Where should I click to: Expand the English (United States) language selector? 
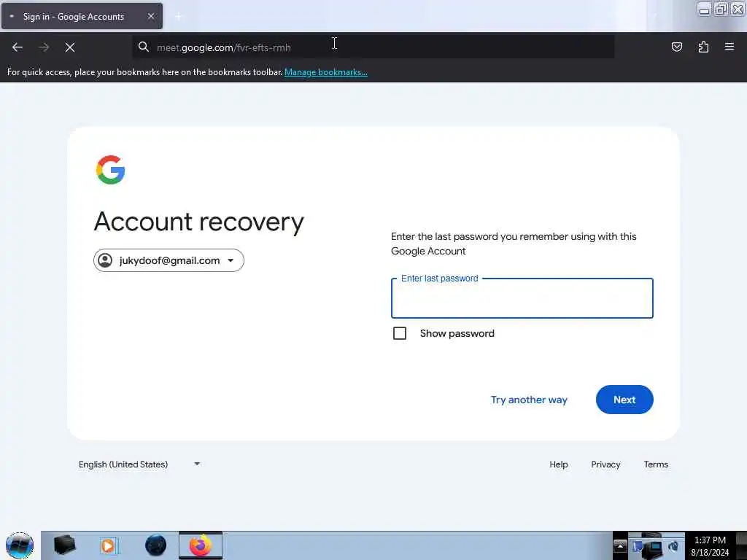click(x=139, y=464)
